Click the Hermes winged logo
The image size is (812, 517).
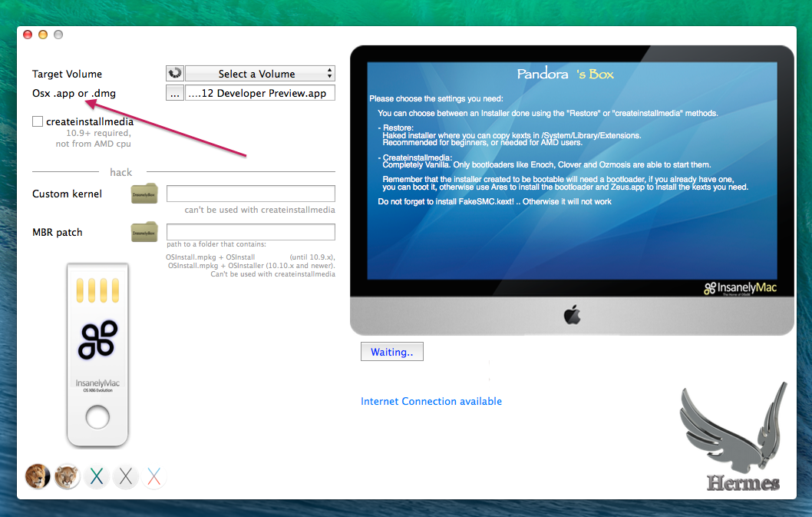(735, 437)
